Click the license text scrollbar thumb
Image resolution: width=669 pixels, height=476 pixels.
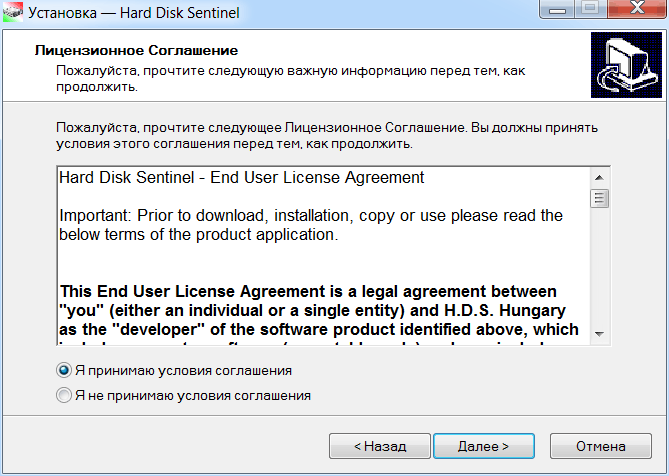[599, 198]
